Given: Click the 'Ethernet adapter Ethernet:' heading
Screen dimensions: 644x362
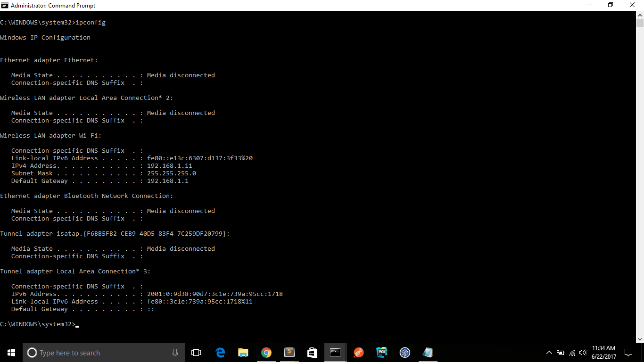Looking at the screenshot, I should click(x=49, y=60).
